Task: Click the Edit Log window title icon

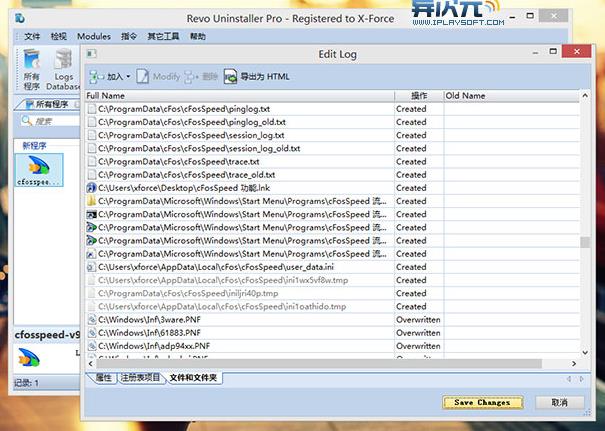Action: click(91, 54)
